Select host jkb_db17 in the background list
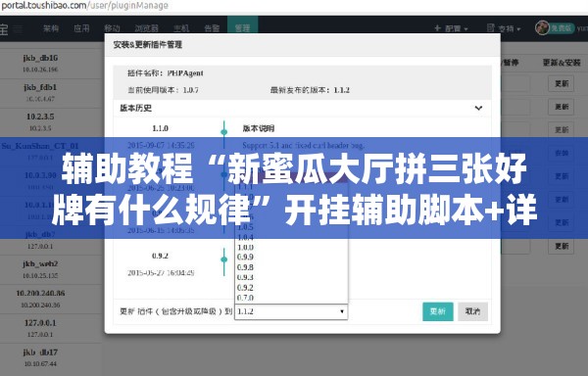 tap(40, 352)
